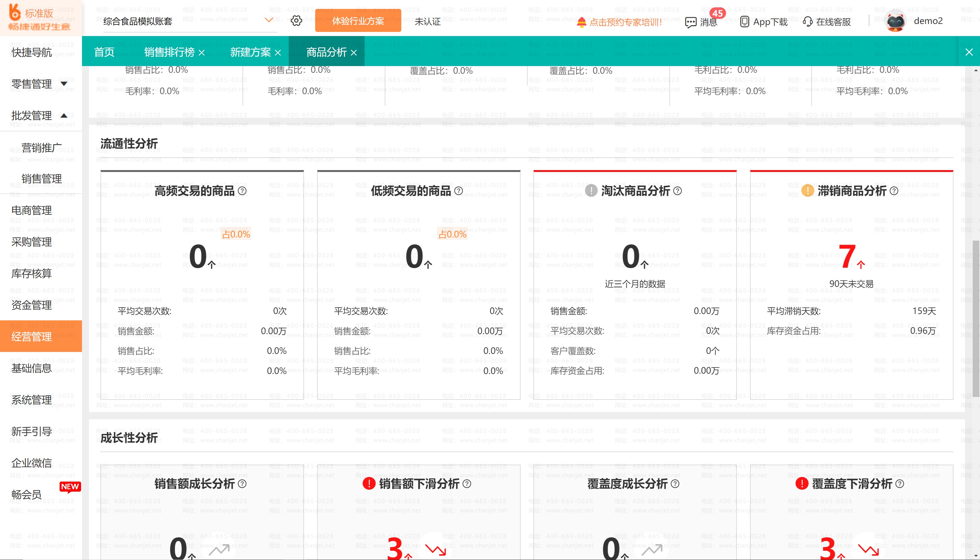Viewport: 980px width, 560px height.
Task: Open 畅会员 in sidebar
Action: click(26, 494)
